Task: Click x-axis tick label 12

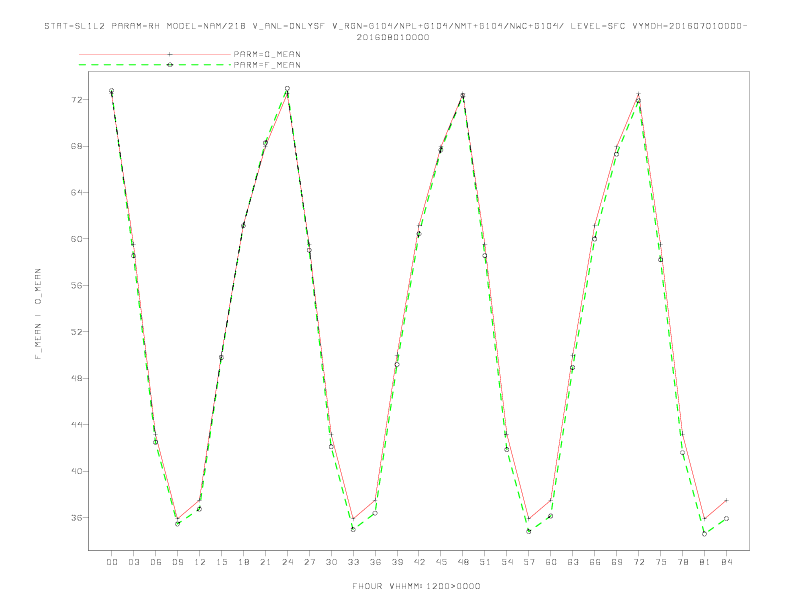Action: 200,562
